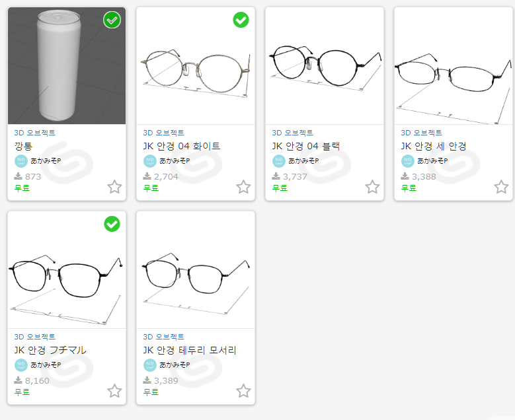
Task: Open author あかみそP on JK 안경 フチマル card
Action: click(x=46, y=365)
